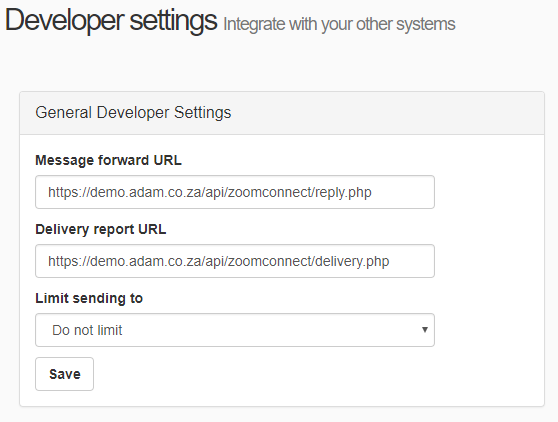Place cursor in the delivery.php URL text
Image resolution: width=558 pixels, height=422 pixels.
click(x=219, y=261)
